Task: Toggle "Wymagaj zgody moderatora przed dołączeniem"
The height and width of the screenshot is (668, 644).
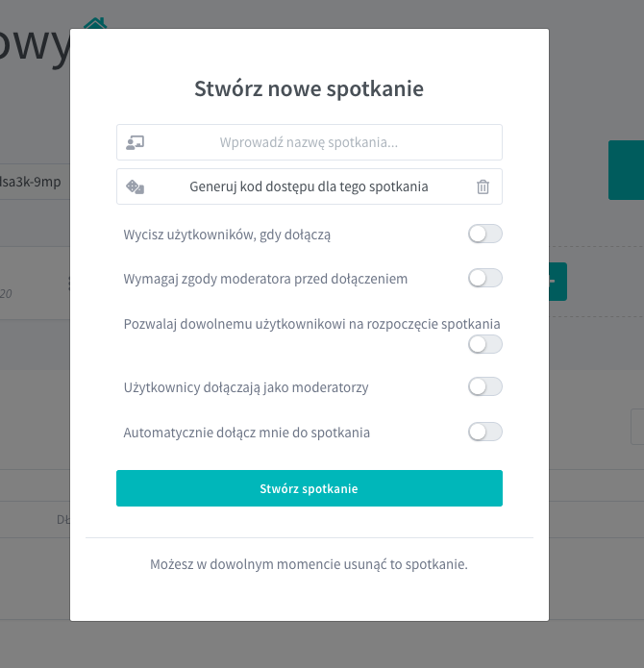Action: pos(484,278)
